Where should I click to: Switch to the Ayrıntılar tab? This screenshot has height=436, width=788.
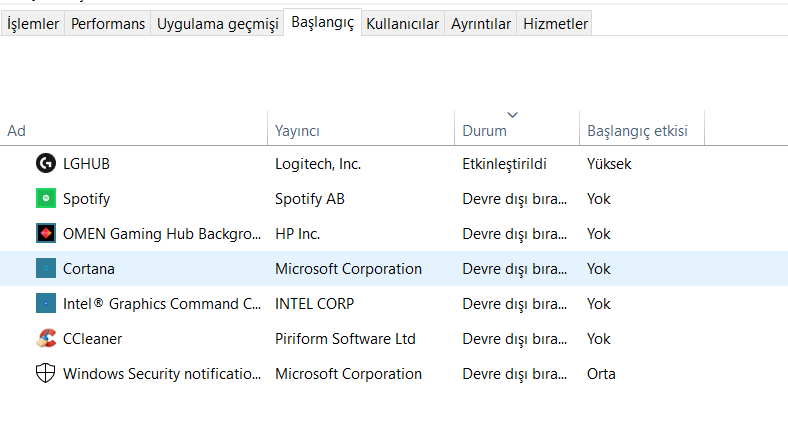coord(481,24)
